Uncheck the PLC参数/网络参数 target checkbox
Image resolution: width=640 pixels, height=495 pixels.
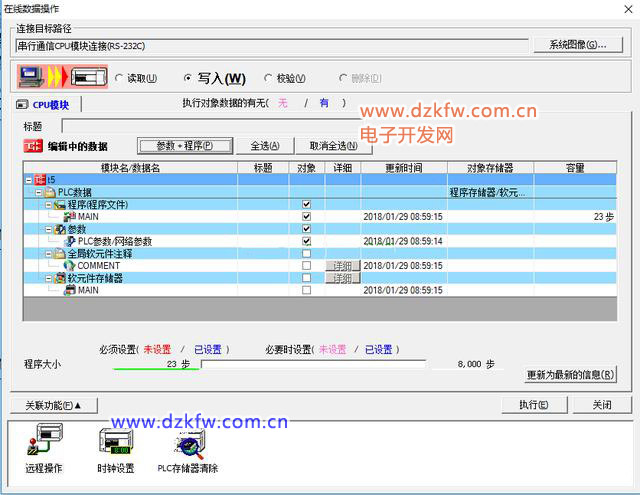coord(306,241)
